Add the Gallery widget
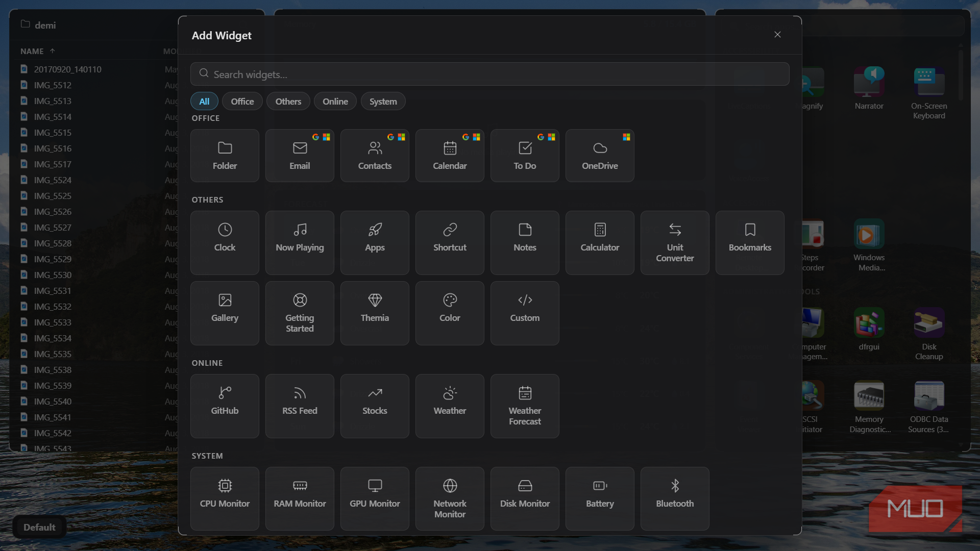 (x=225, y=313)
